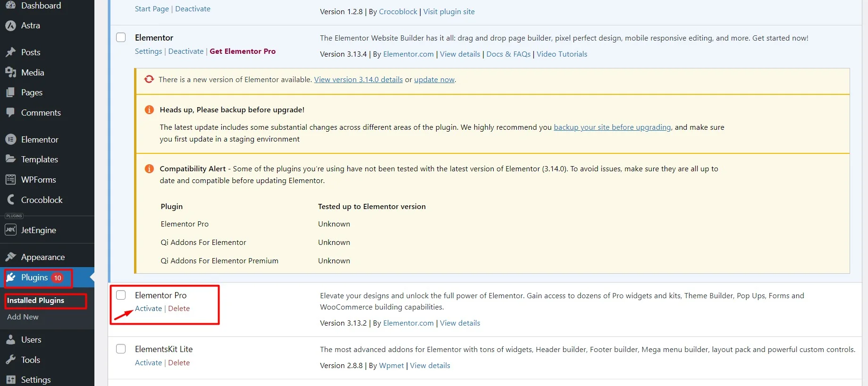Image resolution: width=868 pixels, height=386 pixels.
Task: Click the Elementor update refresh icon
Action: pyautogui.click(x=149, y=79)
